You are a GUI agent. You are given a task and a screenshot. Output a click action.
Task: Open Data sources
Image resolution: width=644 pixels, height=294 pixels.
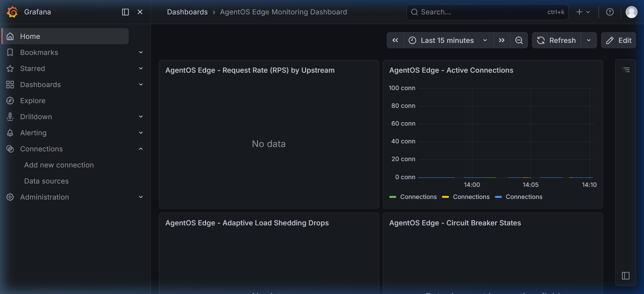click(x=46, y=181)
